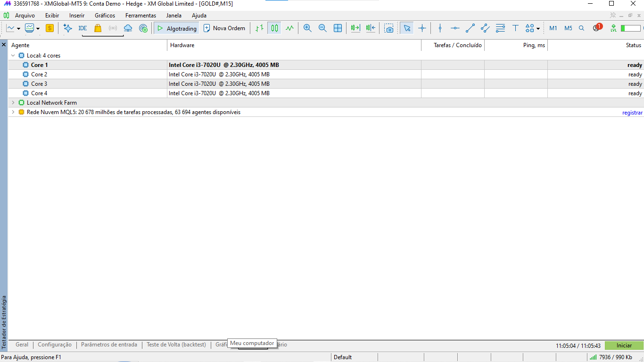Select the cursor arrow tool
This screenshot has height=362, width=644.
pyautogui.click(x=407, y=28)
